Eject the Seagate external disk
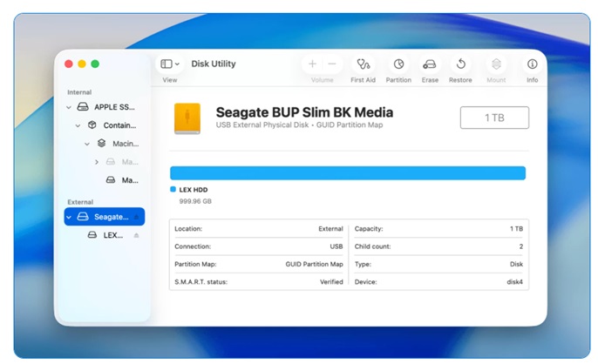The width and height of the screenshot is (598, 364). coord(137,217)
